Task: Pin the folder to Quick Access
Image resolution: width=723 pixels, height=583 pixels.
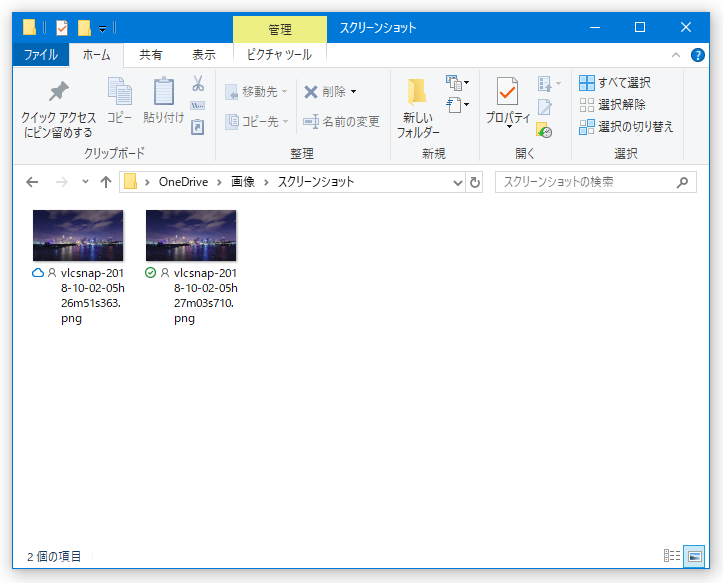Action: point(59,108)
